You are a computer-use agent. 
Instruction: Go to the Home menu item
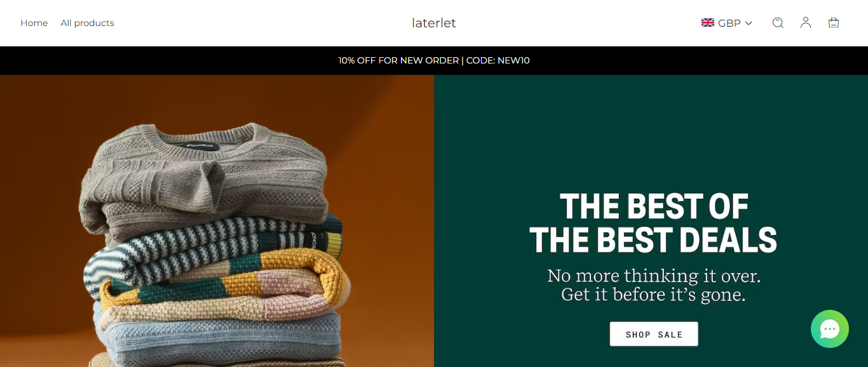[x=34, y=23]
